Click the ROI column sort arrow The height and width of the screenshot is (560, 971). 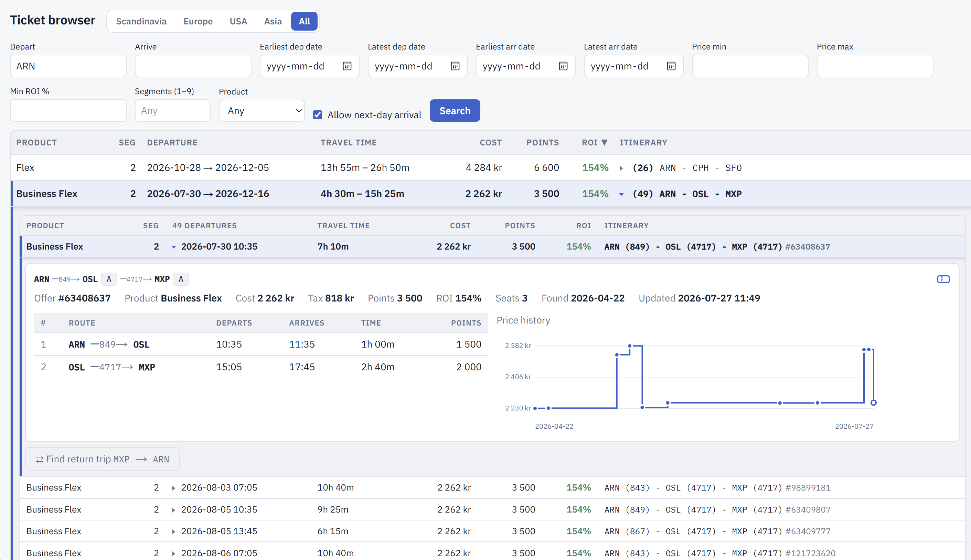[x=605, y=143]
